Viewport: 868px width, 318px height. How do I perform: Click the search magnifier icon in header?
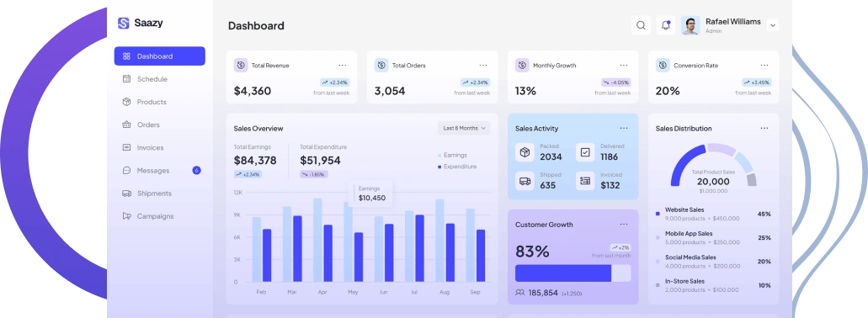pyautogui.click(x=641, y=25)
